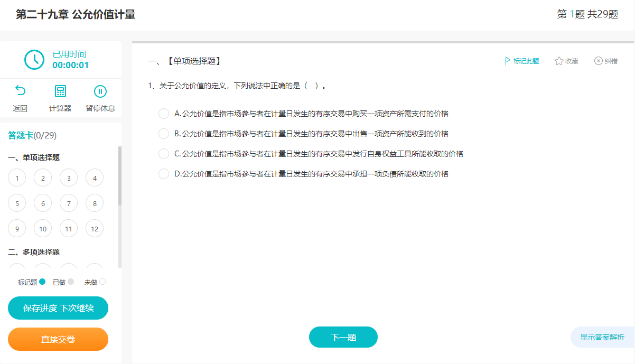
Task: Show answer explanation via 显示答案解析
Action: [602, 337]
